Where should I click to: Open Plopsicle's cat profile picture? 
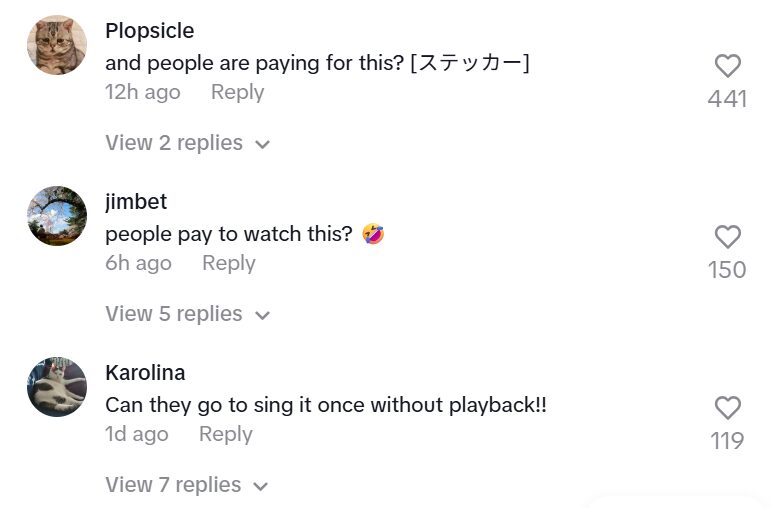click(57, 45)
